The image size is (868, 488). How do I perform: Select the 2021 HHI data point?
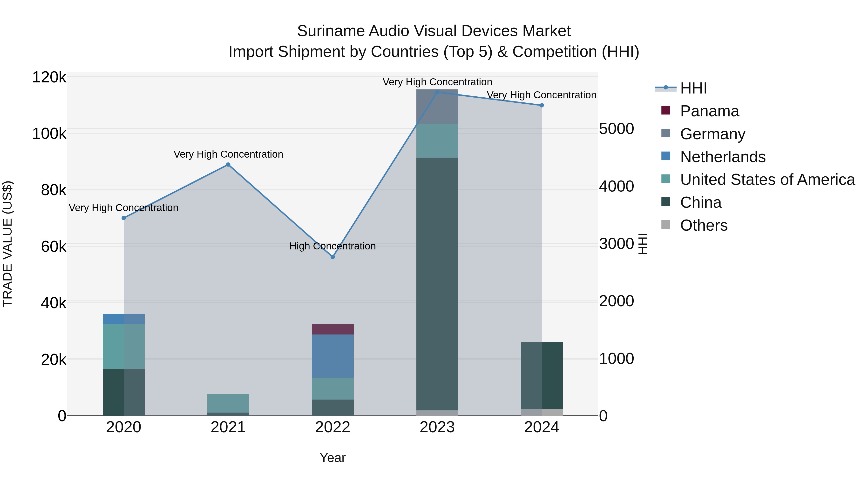[x=228, y=165]
